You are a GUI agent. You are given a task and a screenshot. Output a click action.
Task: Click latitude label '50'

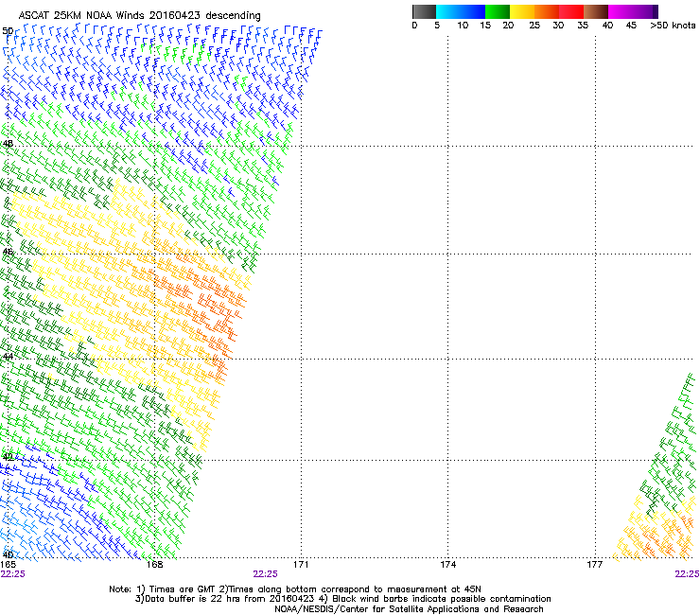coord(8,31)
